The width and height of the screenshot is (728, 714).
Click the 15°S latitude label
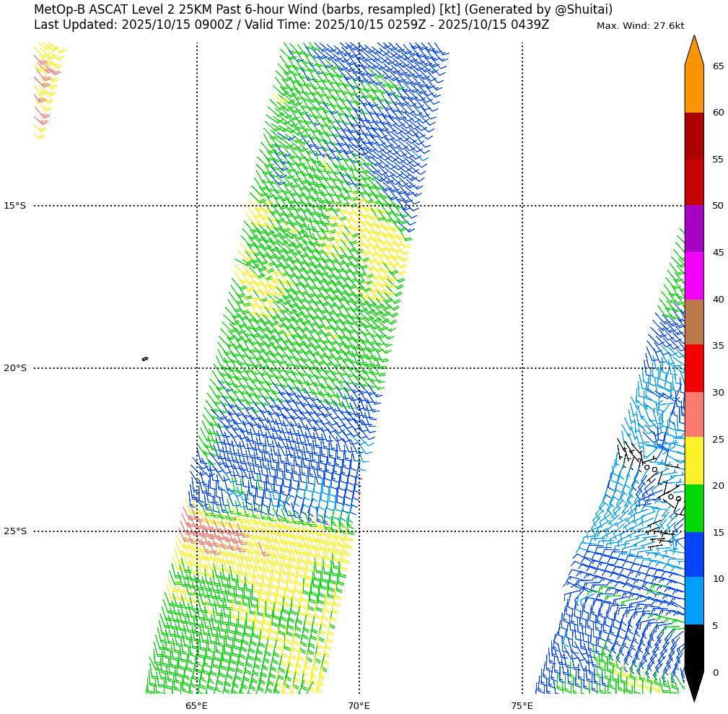14,206
